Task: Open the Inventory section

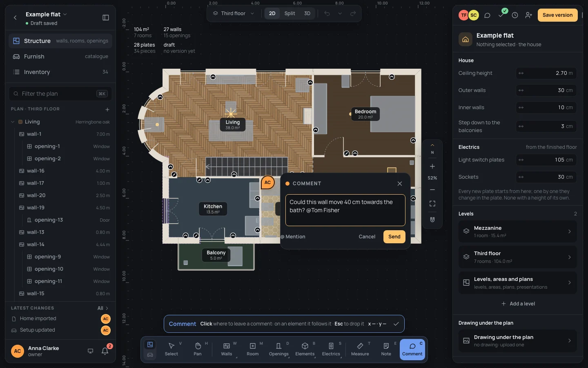Action: [x=60, y=72]
